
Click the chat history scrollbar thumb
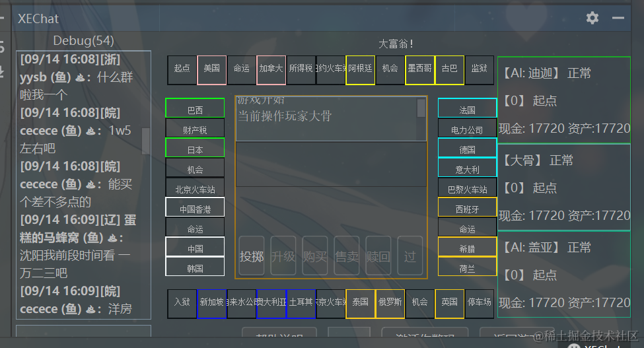click(x=145, y=141)
